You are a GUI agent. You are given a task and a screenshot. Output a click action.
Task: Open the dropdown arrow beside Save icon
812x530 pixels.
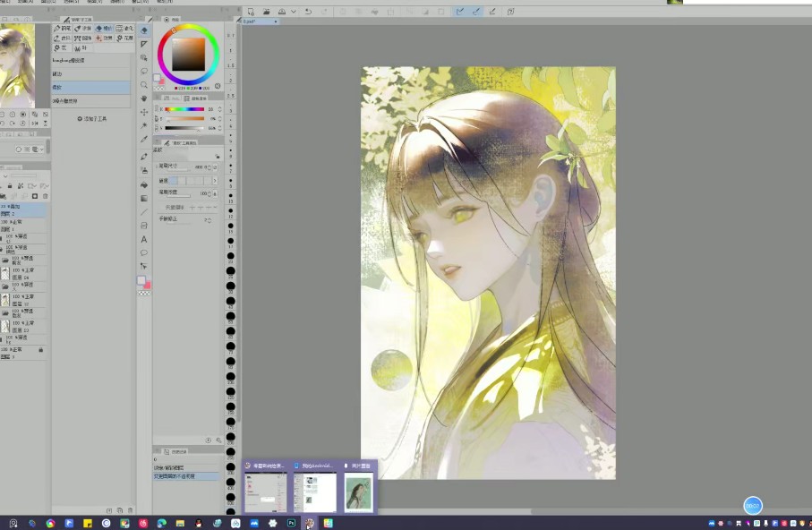[293, 12]
